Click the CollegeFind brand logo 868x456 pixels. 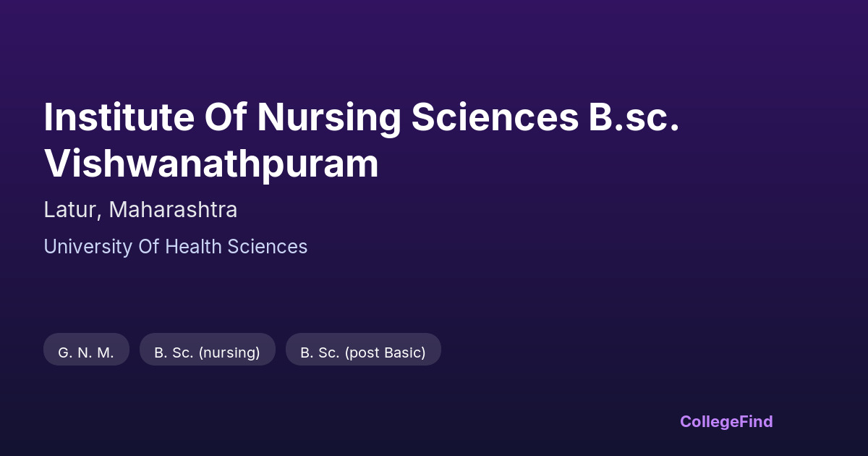[726, 421]
